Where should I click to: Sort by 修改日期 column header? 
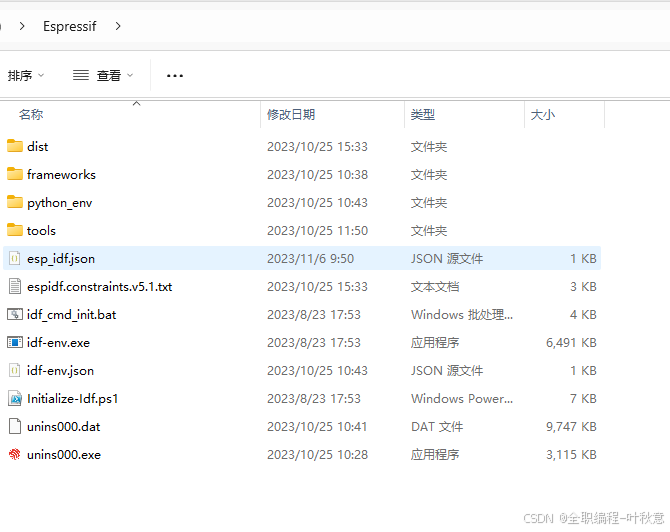tap(291, 115)
